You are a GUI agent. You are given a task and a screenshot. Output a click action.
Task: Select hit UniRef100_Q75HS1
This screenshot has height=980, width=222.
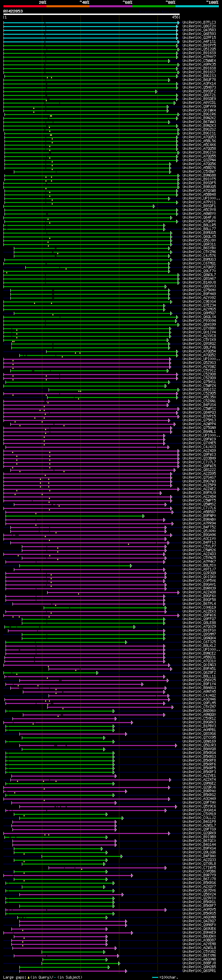point(199,382)
